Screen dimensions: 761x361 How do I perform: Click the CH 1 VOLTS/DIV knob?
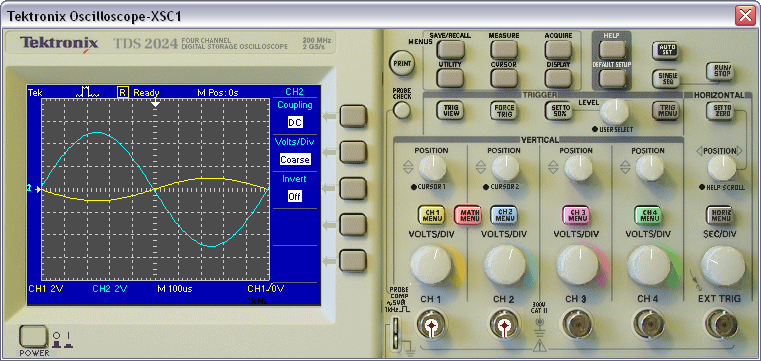pyautogui.click(x=432, y=265)
